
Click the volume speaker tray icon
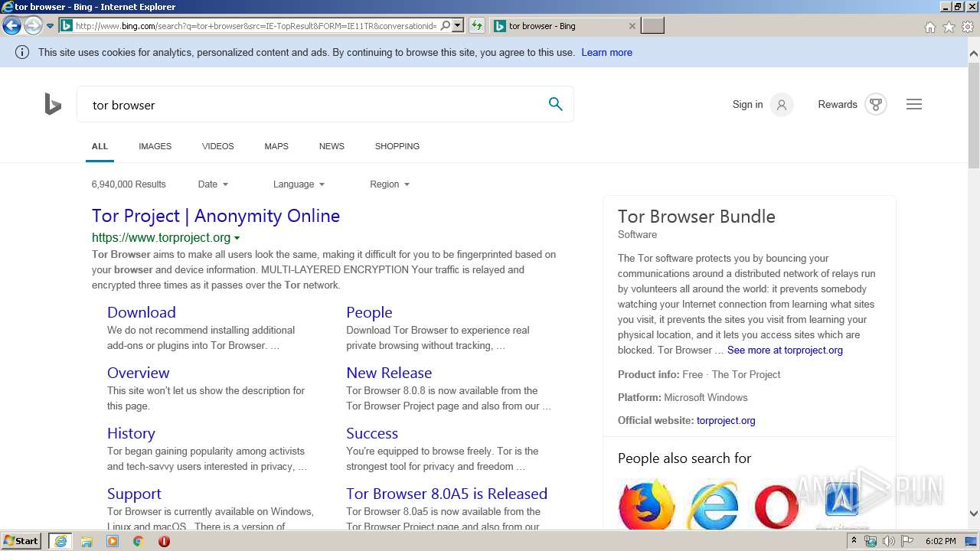click(889, 541)
